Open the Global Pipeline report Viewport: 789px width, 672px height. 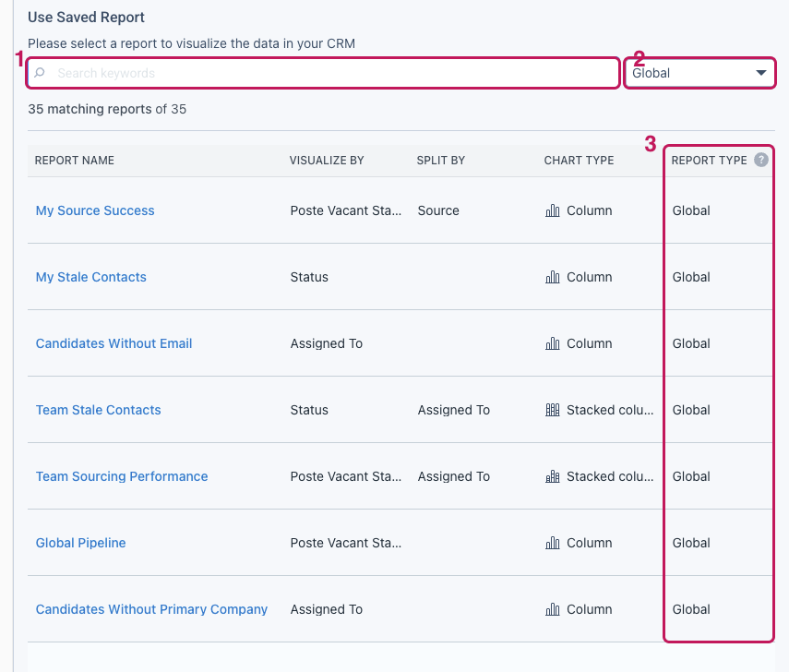click(x=80, y=543)
